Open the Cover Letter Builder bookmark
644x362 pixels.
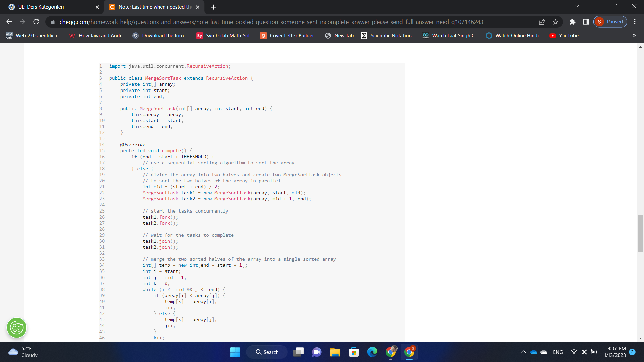tap(289, 35)
